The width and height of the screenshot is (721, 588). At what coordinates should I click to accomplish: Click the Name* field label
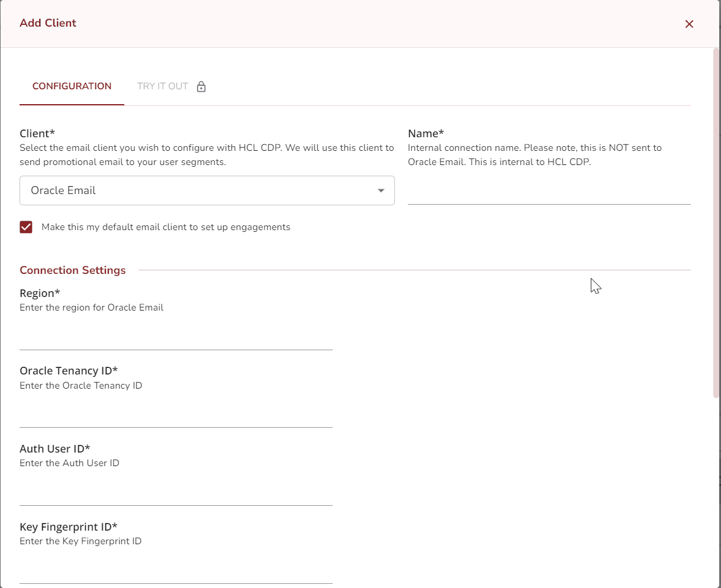coord(426,134)
